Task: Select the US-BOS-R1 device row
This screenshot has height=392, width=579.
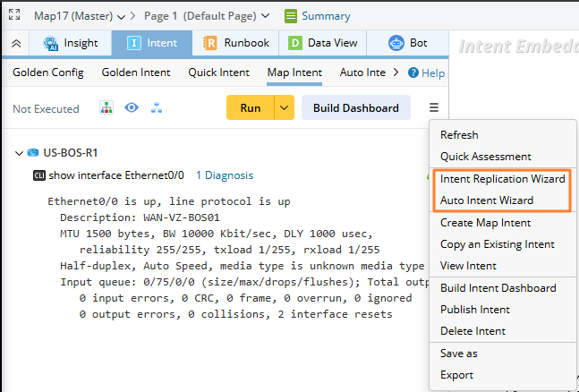Action: pyautogui.click(x=70, y=153)
